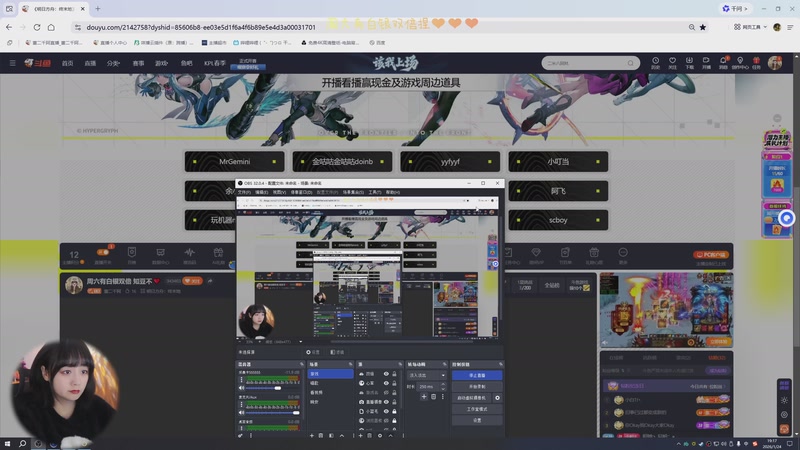
Task: Open virtual camera settings gear in OBS
Action: pyautogui.click(x=497, y=398)
